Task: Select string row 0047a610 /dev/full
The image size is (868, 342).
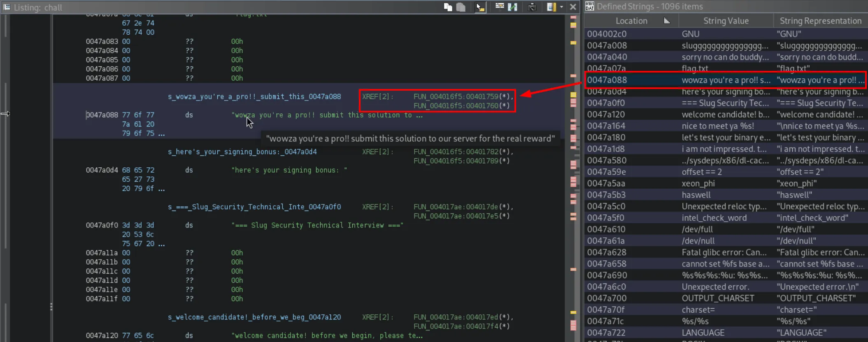Action: 726,230
